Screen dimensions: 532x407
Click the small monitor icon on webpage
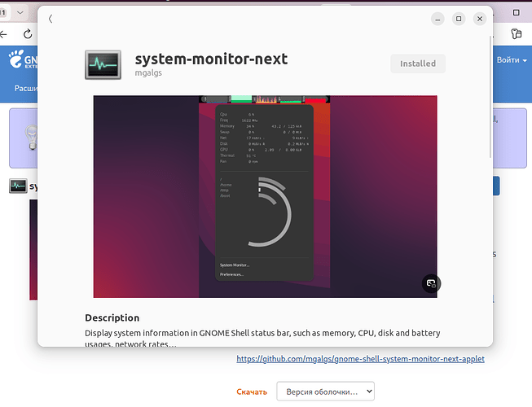click(x=18, y=186)
